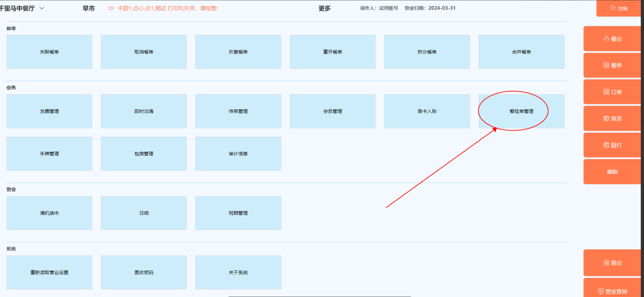Screen dimensions: 644x297
Task: Click the 厨打 kitchen print icon
Action: [606, 145]
